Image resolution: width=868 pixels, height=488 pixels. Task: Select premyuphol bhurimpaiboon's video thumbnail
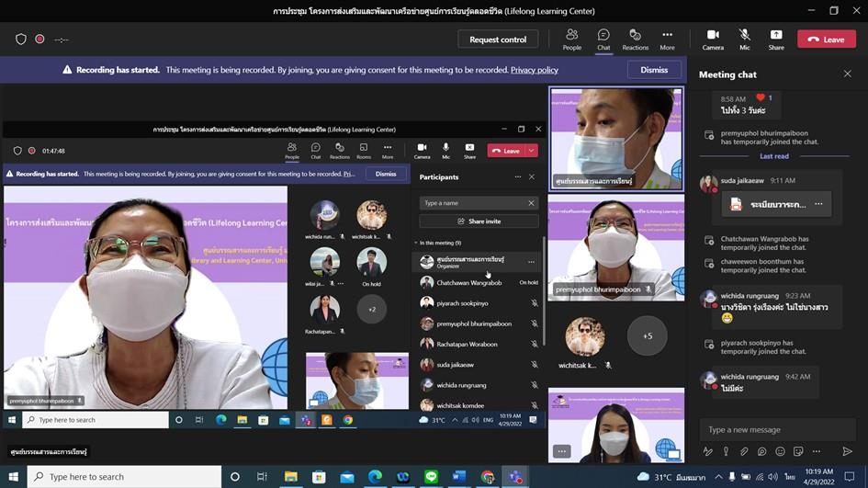pos(615,248)
